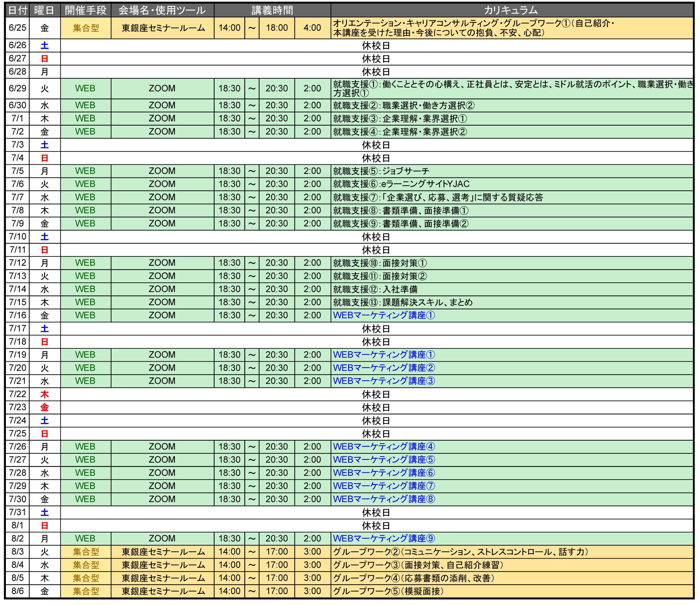Click the 4:00 duration cell
This screenshot has width=700, height=605.
click(312, 28)
